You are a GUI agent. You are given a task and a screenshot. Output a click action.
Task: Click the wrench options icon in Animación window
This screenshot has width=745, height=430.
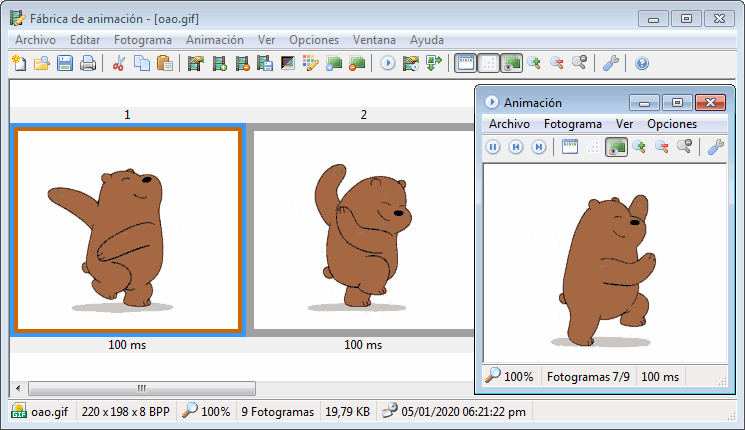(x=716, y=147)
